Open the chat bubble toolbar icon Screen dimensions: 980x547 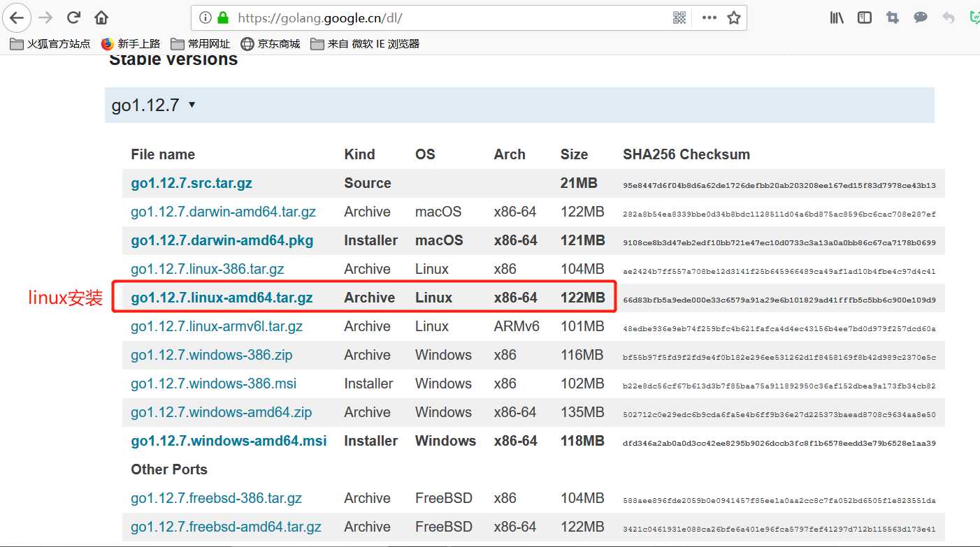(921, 17)
